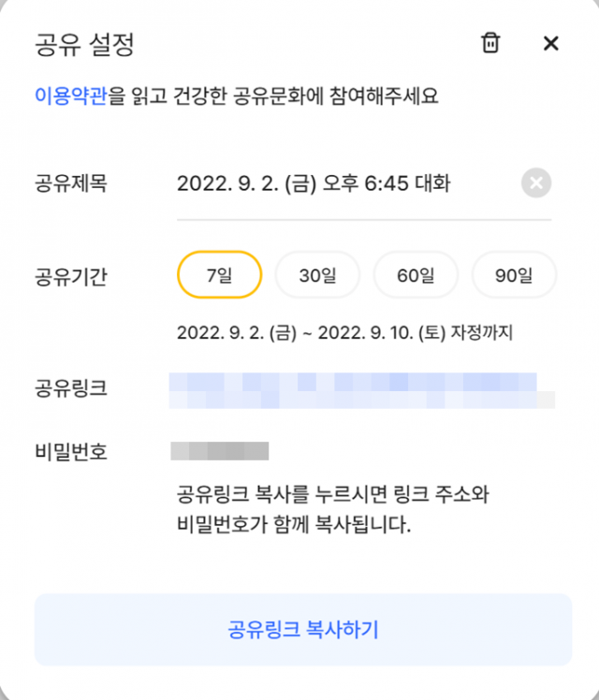The image size is (599, 700).
Task: Select the 30일 sharing period
Action: click(317, 275)
